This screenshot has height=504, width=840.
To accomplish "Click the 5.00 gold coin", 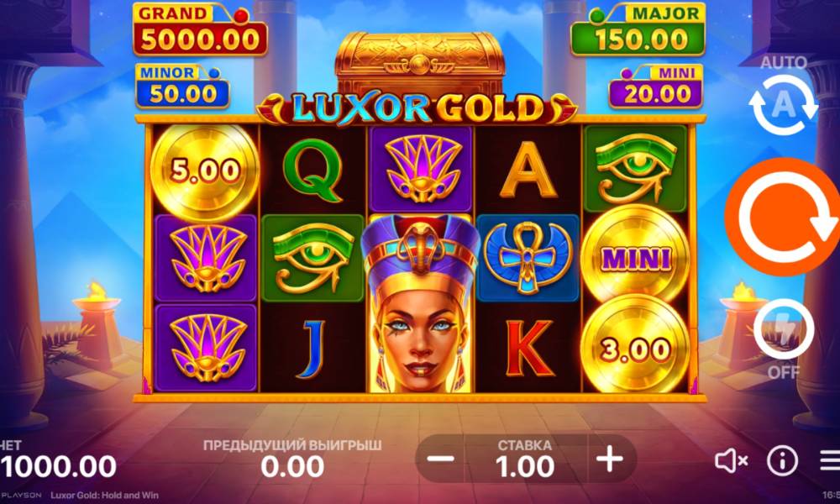I will pos(205,171).
